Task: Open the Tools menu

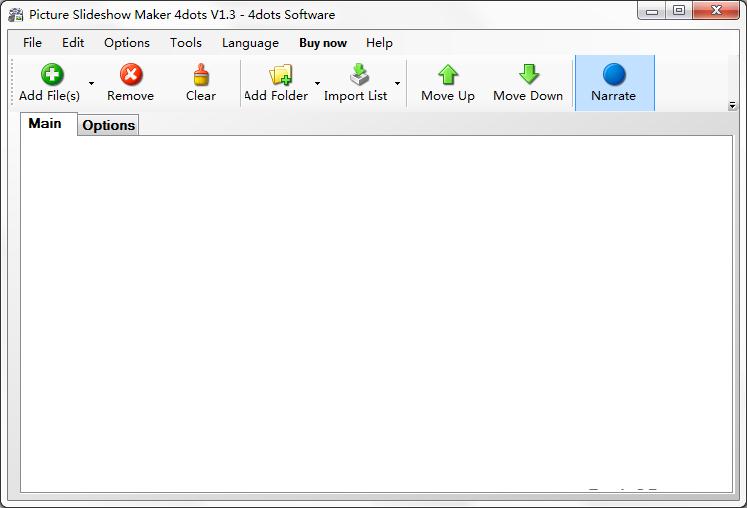Action: 186,43
